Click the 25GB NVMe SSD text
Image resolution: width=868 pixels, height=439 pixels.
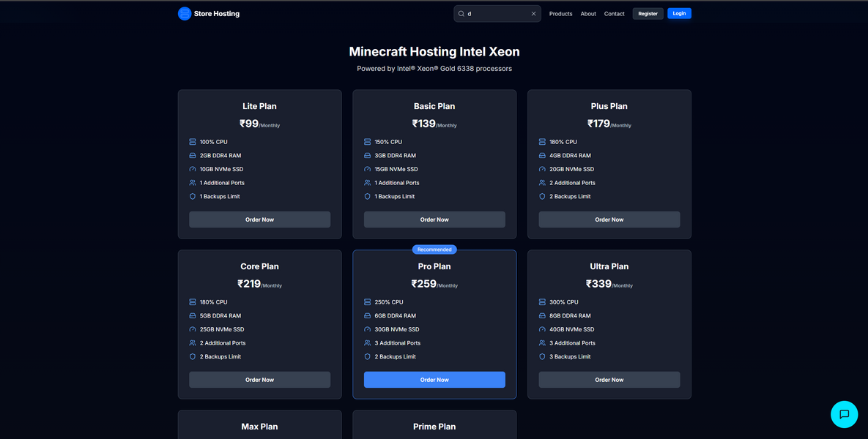point(222,329)
